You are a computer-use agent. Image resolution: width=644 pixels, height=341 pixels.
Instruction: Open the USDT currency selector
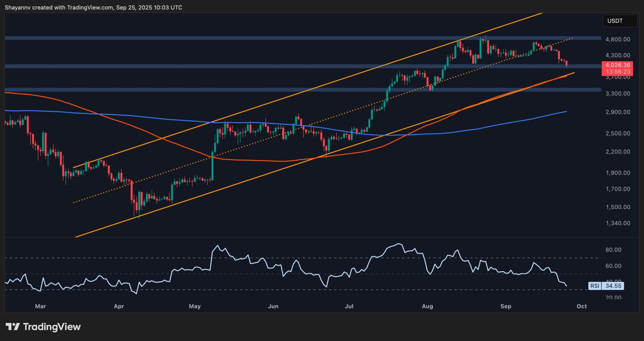(620, 21)
